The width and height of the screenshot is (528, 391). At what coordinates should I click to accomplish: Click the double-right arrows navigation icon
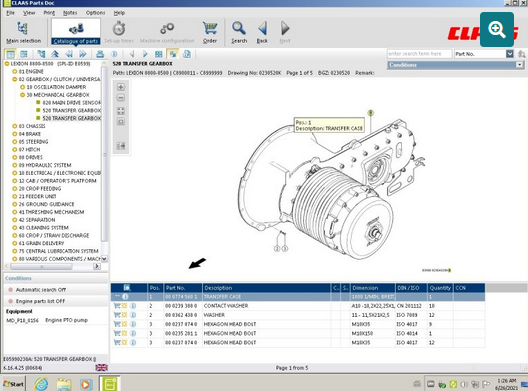(x=83, y=54)
